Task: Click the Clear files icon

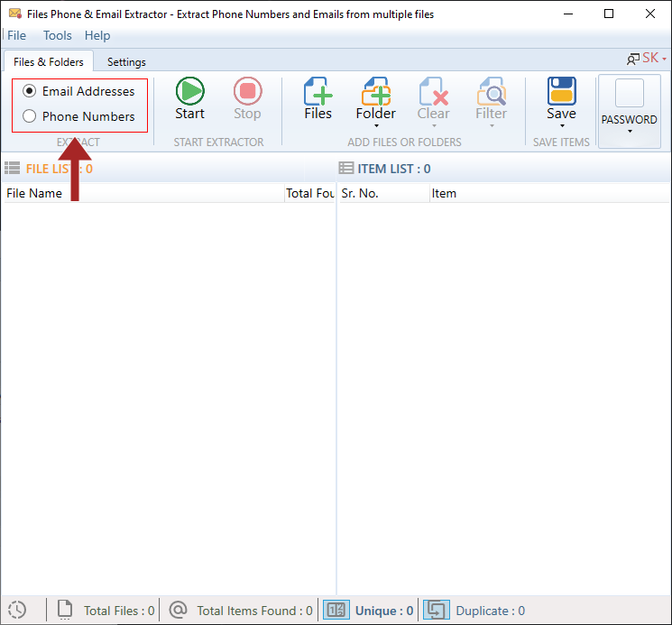Action: pos(434,91)
